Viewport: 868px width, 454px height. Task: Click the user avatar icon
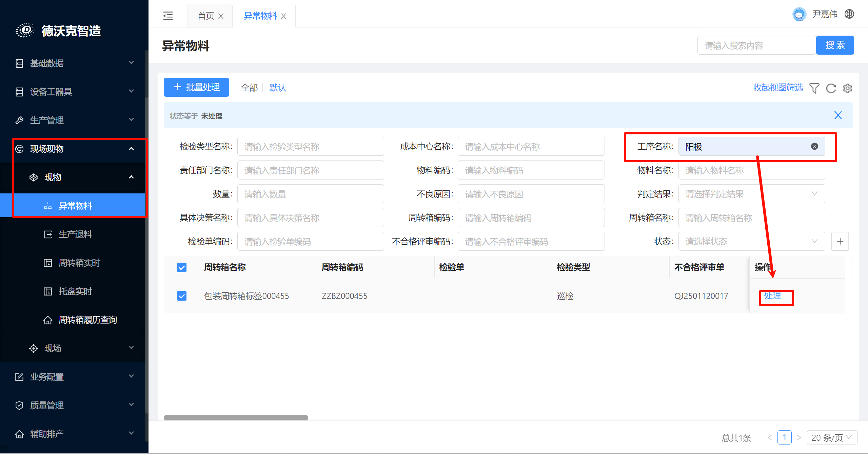pyautogui.click(x=799, y=14)
